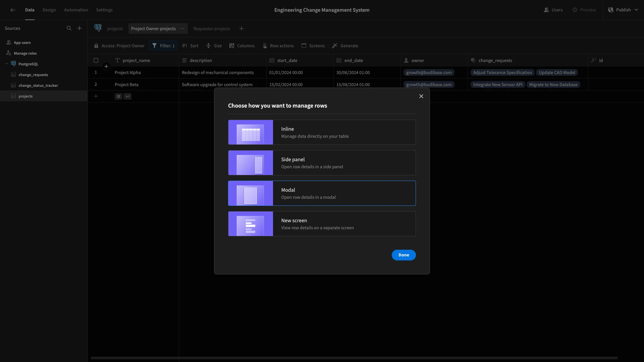644x362 pixels.
Task: Click the project_name column header
Action: point(145,60)
